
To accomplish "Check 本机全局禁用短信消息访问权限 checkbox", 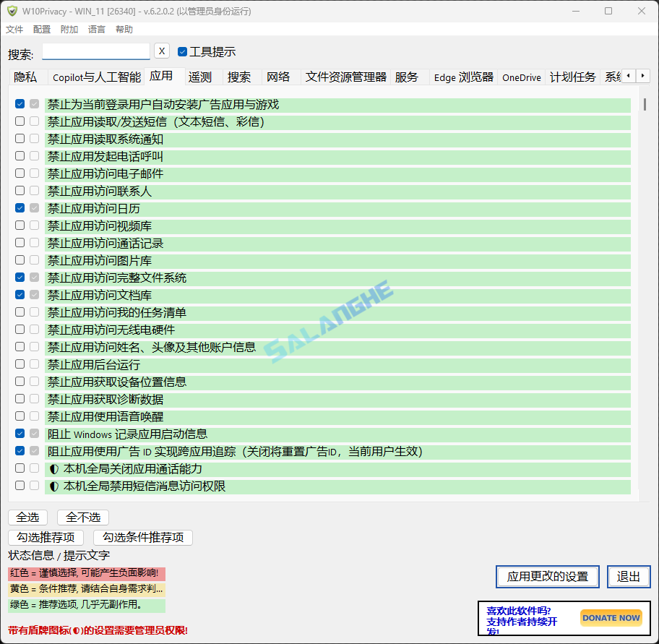I will (20, 486).
